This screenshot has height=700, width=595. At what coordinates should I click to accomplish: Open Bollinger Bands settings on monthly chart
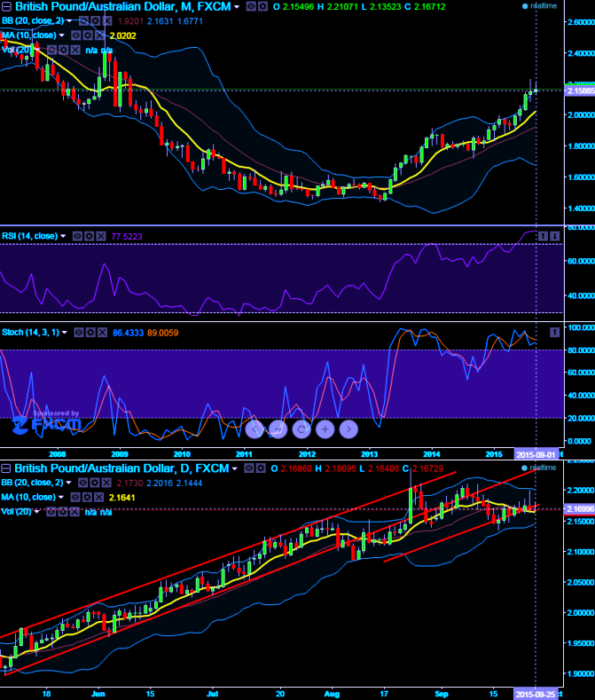(95, 21)
